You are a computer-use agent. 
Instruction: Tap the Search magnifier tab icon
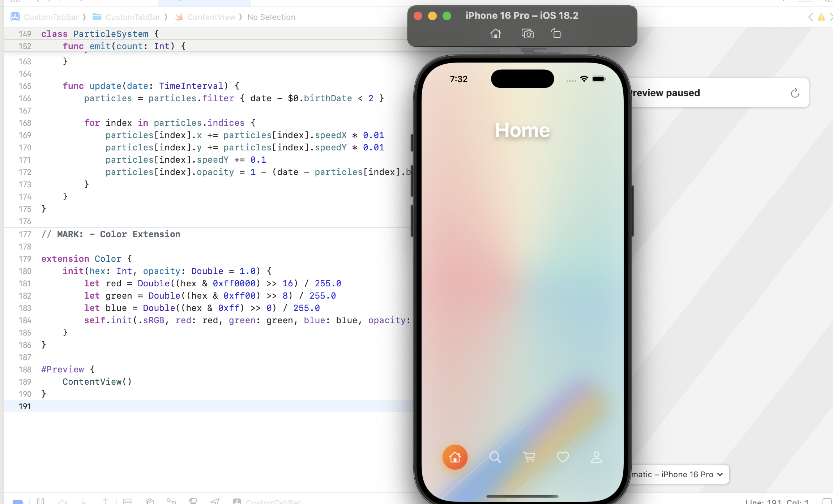[x=495, y=457]
